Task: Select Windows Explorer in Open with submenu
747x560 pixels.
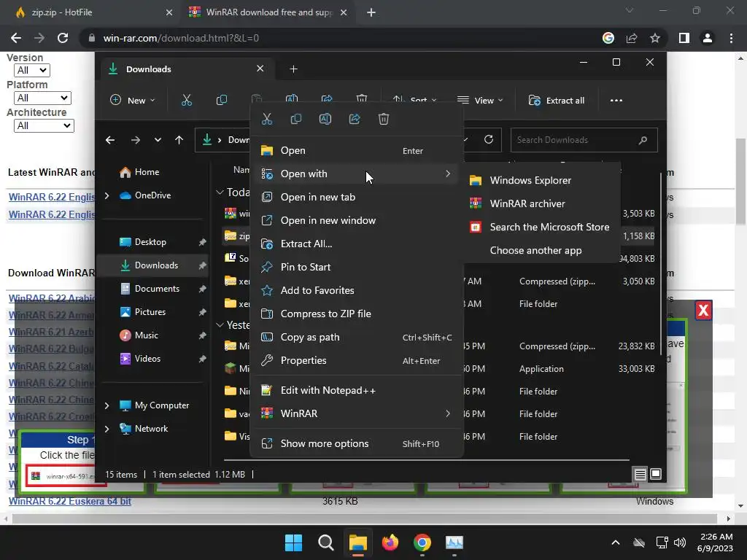Action: pos(542,181)
